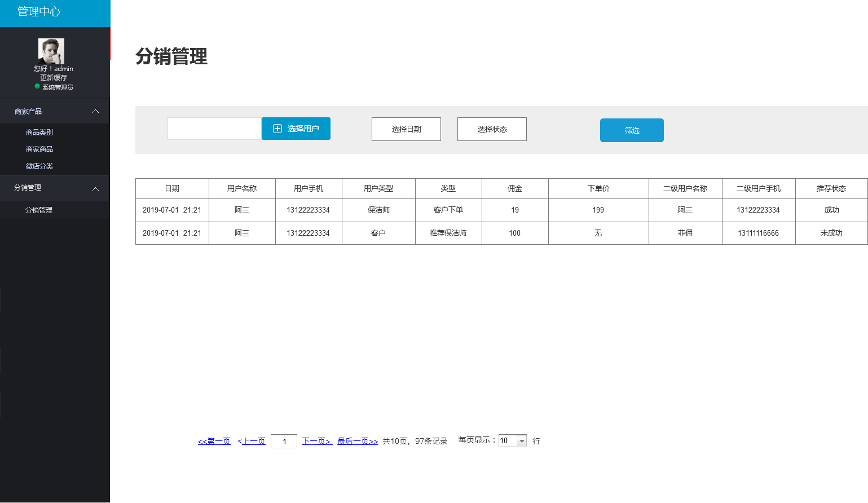Image resolution: width=868 pixels, height=503 pixels.
Task: Click the plus icon on 选择用户 button
Action: click(277, 129)
